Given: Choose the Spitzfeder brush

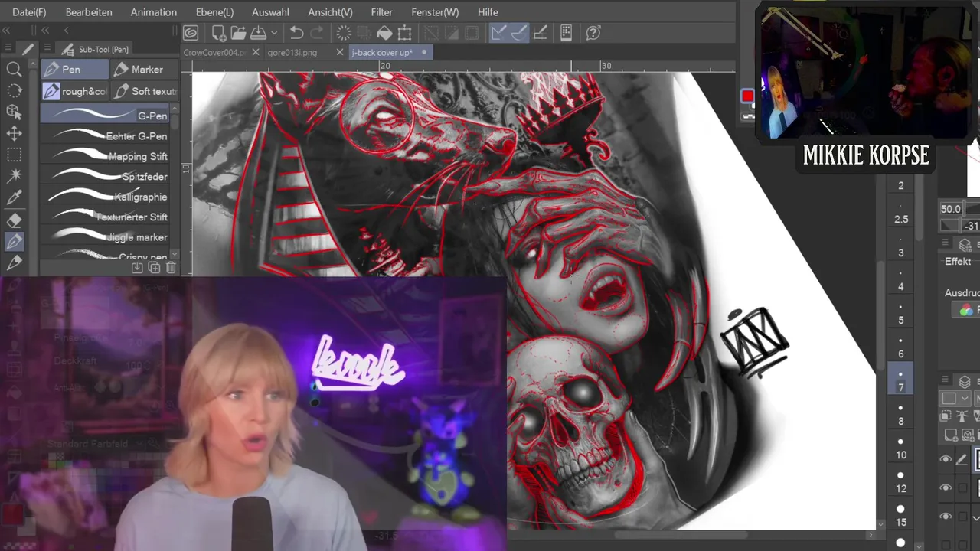Looking at the screenshot, I should (106, 176).
